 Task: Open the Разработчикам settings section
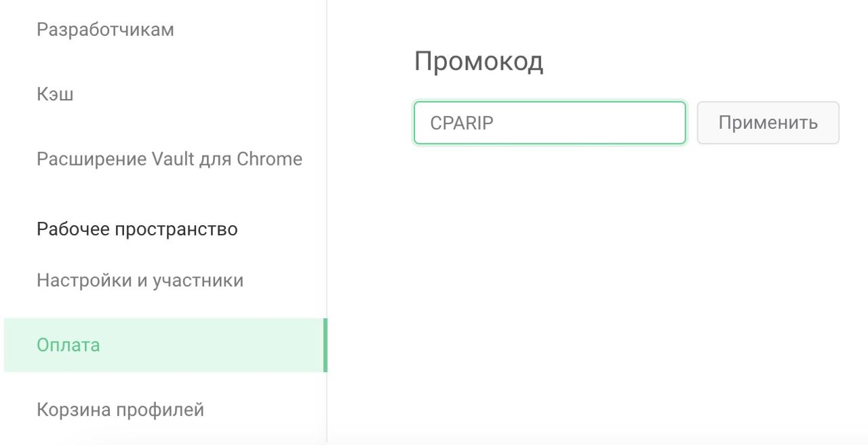(x=105, y=30)
